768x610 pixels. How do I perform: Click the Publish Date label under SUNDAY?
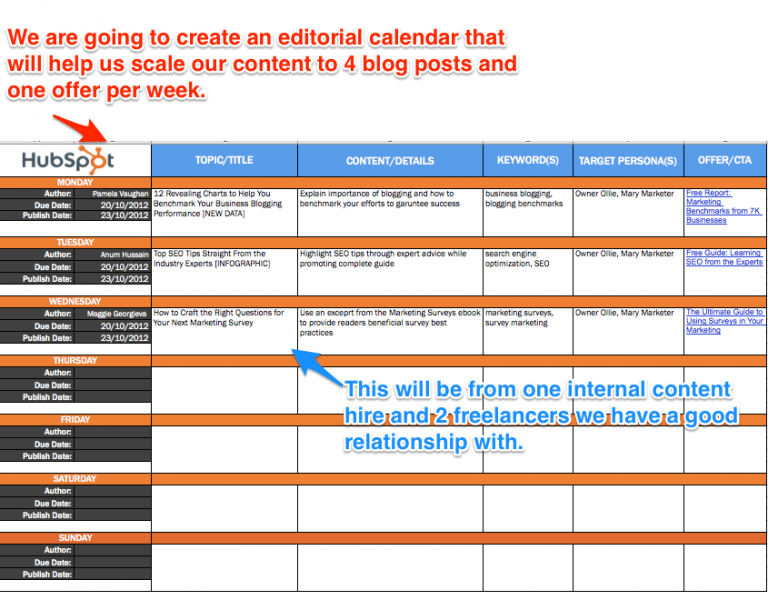point(47,574)
